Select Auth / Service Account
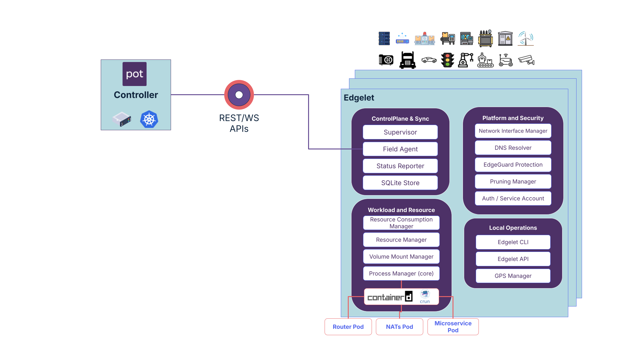The height and width of the screenshot is (362, 644). 513,198
